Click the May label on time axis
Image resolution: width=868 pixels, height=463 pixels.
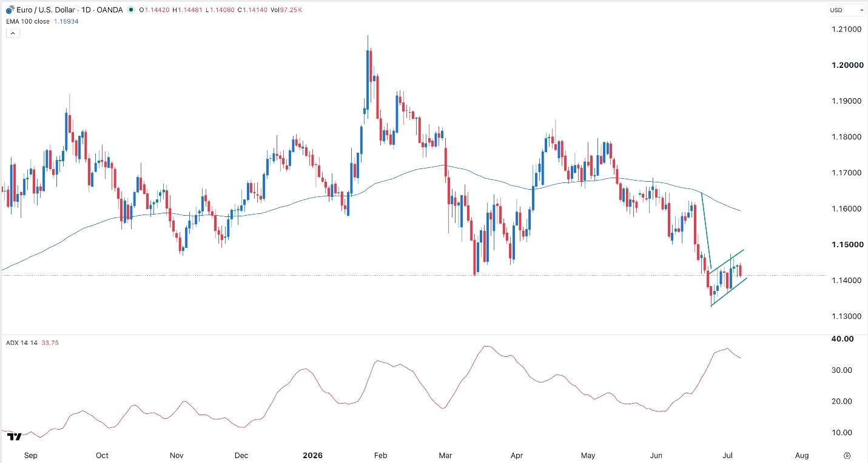tap(590, 455)
